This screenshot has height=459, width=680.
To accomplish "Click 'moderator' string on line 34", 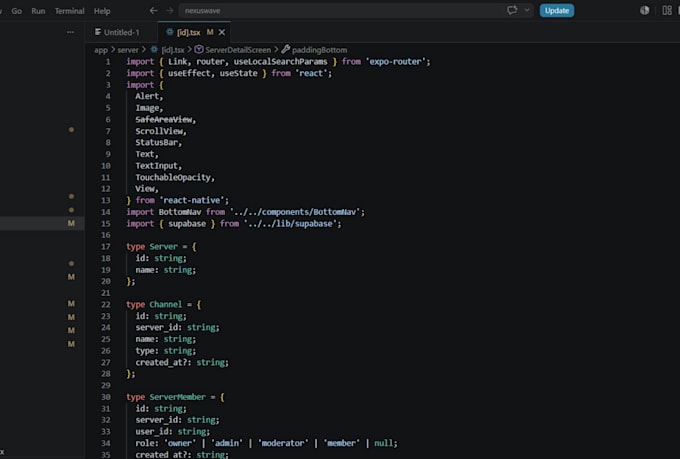I will point(283,443).
